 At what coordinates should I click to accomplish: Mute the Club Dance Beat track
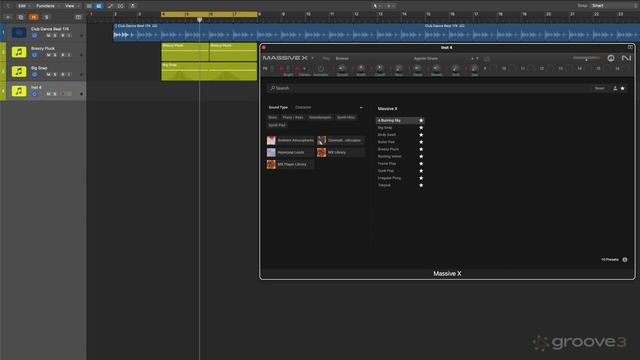coord(48,36)
